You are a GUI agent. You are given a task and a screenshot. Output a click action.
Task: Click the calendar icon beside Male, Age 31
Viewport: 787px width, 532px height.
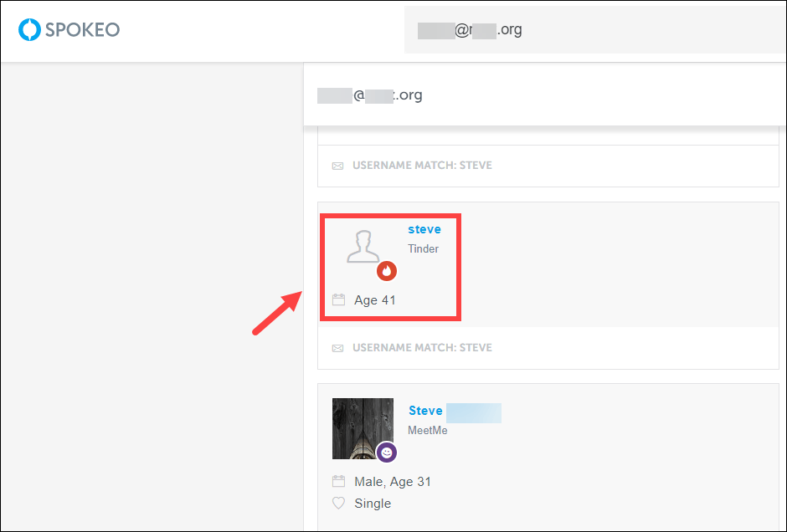[339, 481]
